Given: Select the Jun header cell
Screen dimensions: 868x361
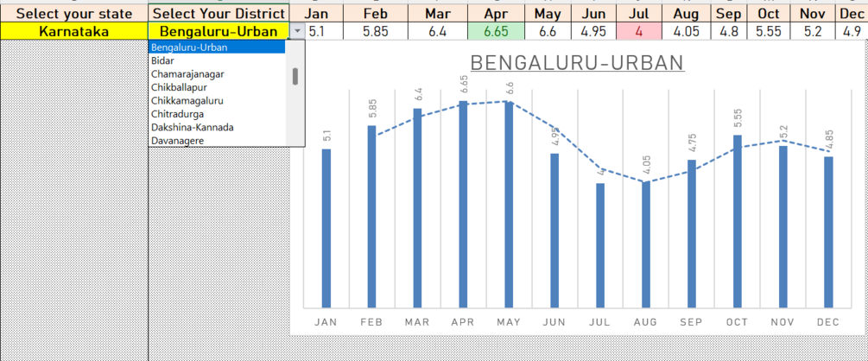Looking at the screenshot, I should click(593, 14).
